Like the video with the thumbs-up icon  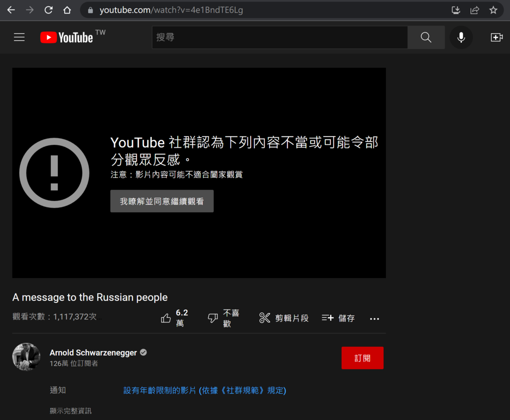[166, 318]
